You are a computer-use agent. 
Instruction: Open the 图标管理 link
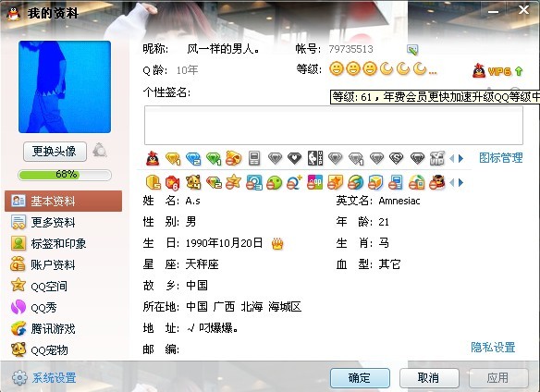tap(501, 158)
